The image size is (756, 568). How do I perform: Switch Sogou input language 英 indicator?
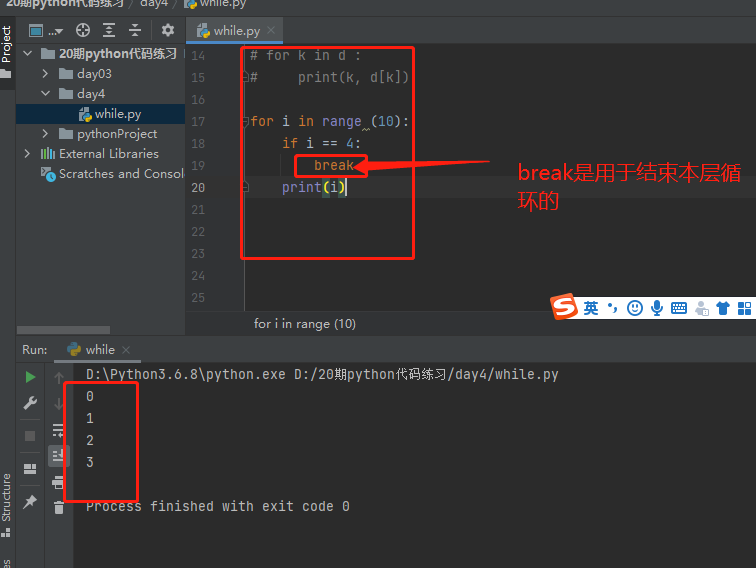pyautogui.click(x=591, y=308)
